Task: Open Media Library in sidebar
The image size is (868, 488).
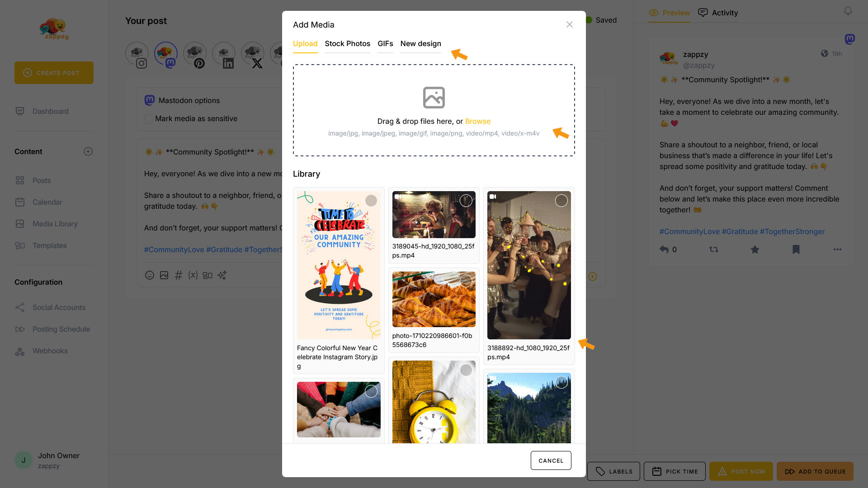Action: [55, 224]
